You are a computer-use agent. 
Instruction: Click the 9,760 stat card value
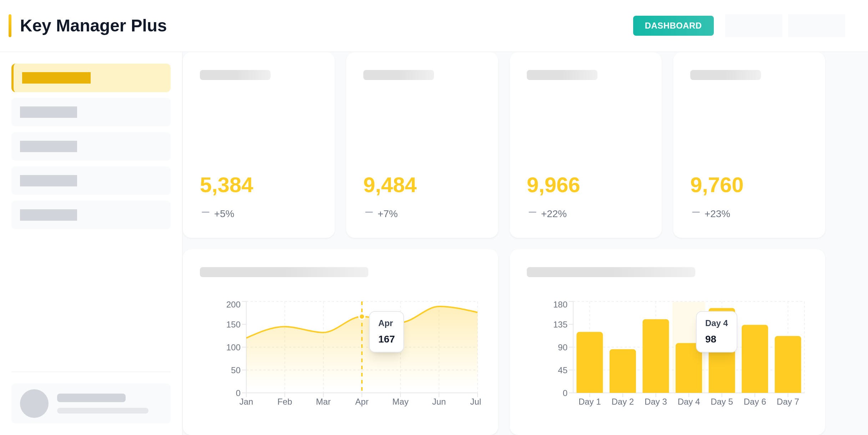pyautogui.click(x=717, y=185)
